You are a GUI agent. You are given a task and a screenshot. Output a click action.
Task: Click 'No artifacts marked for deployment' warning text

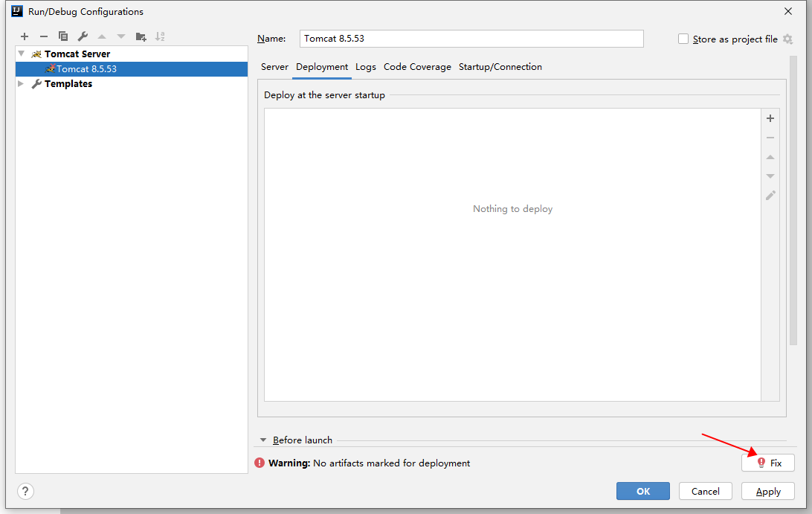[391, 463]
